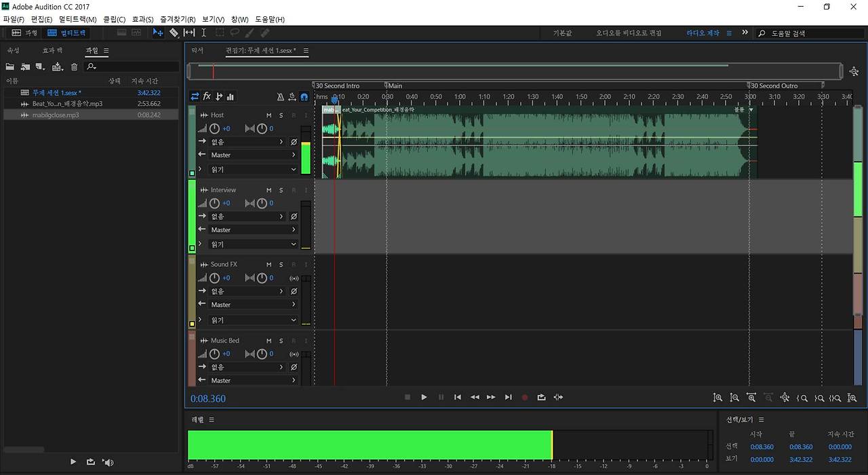Click the play button in transport
The image size is (868, 475).
(424, 397)
